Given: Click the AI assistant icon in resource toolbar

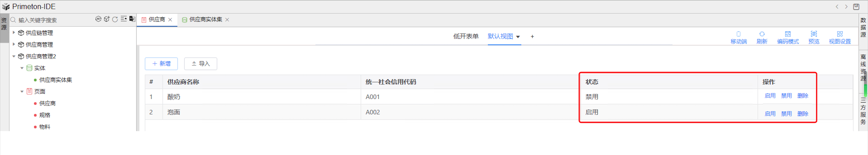Looking at the screenshot, I should (x=98, y=19).
